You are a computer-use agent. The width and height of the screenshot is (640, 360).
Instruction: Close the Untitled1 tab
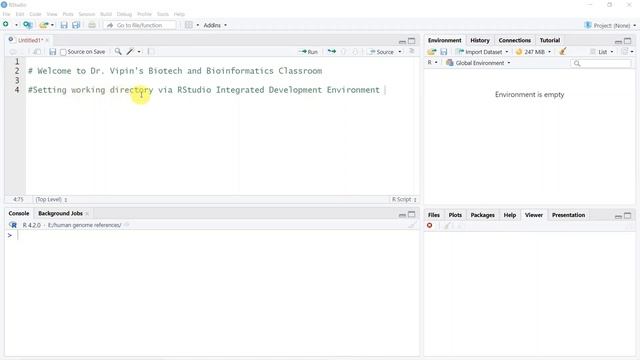point(47,40)
